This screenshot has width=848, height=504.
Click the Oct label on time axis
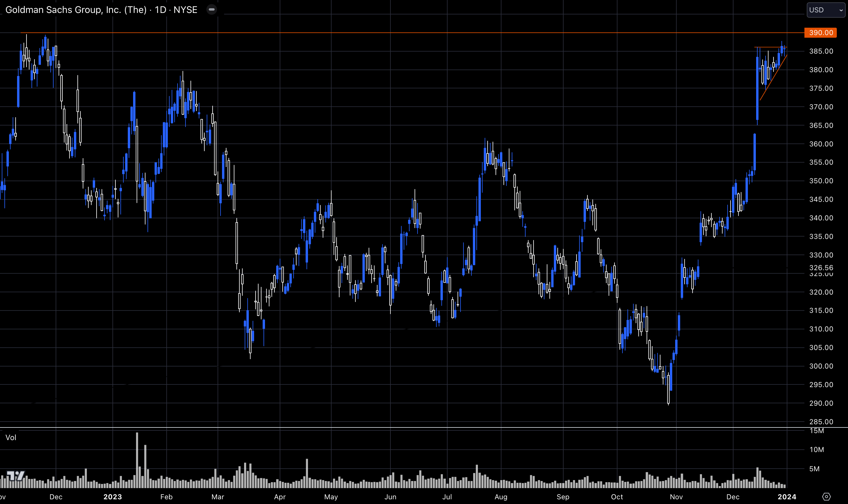pyautogui.click(x=617, y=497)
